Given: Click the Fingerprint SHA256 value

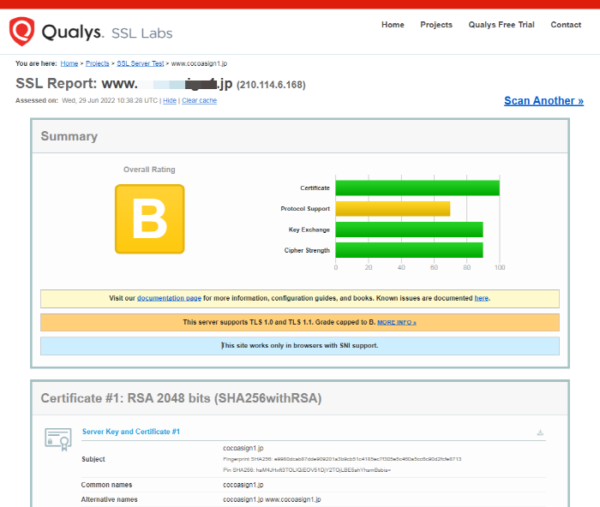Looking at the screenshot, I should (368, 459).
